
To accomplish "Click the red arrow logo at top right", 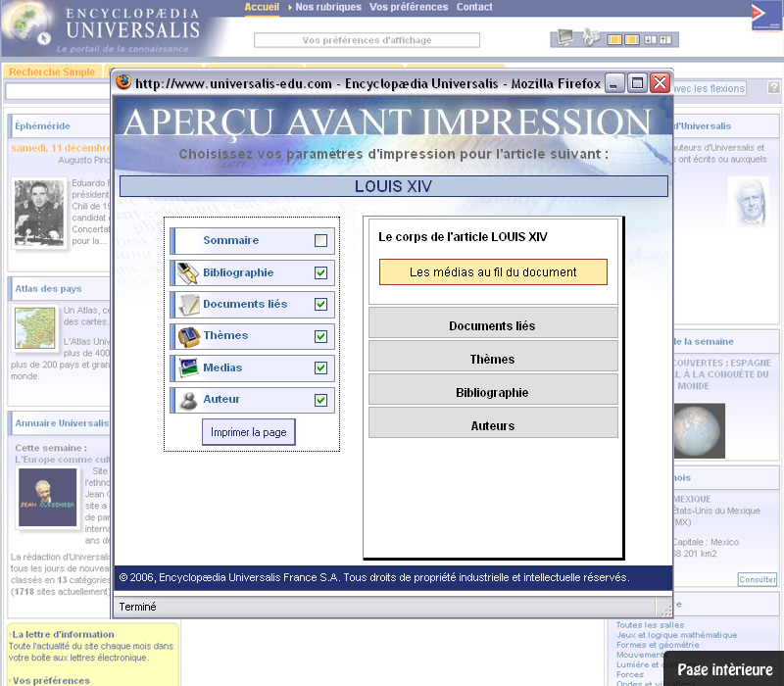I will click(x=766, y=16).
